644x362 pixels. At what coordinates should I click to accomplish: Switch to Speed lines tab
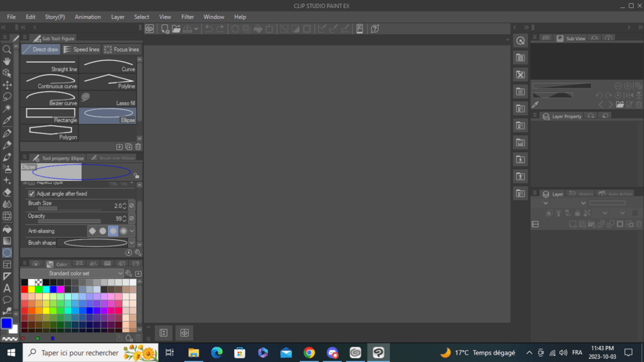coord(82,49)
